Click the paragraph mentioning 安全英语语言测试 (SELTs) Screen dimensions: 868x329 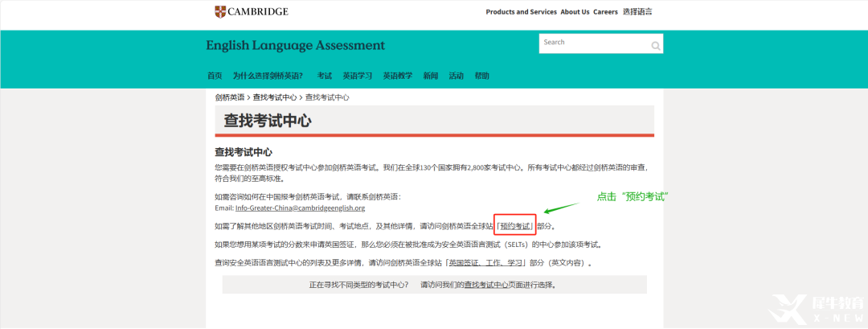click(408, 245)
